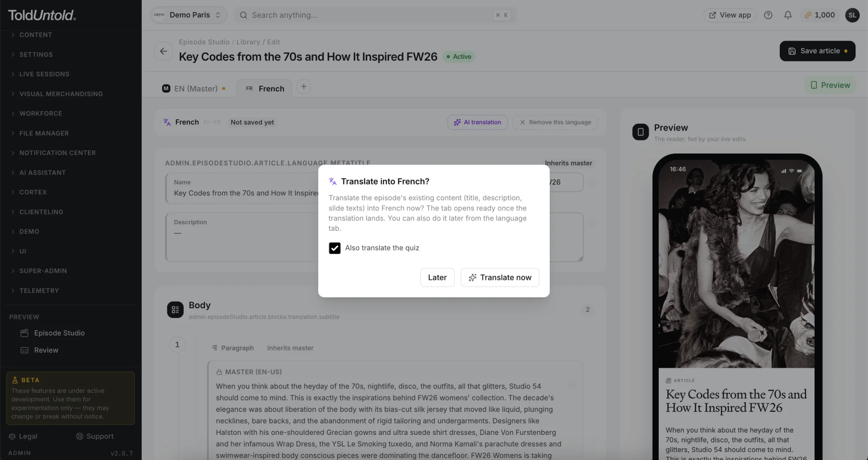
Task: Click the back arrow button
Action: (163, 51)
